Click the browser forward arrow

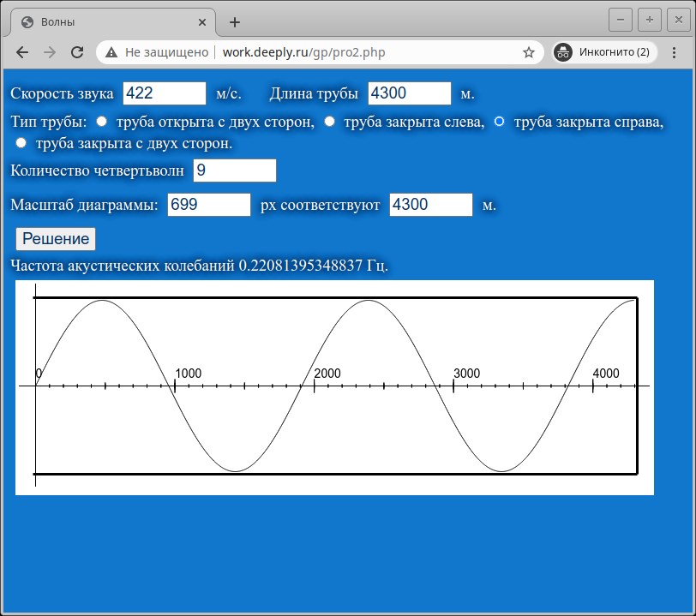[50, 52]
